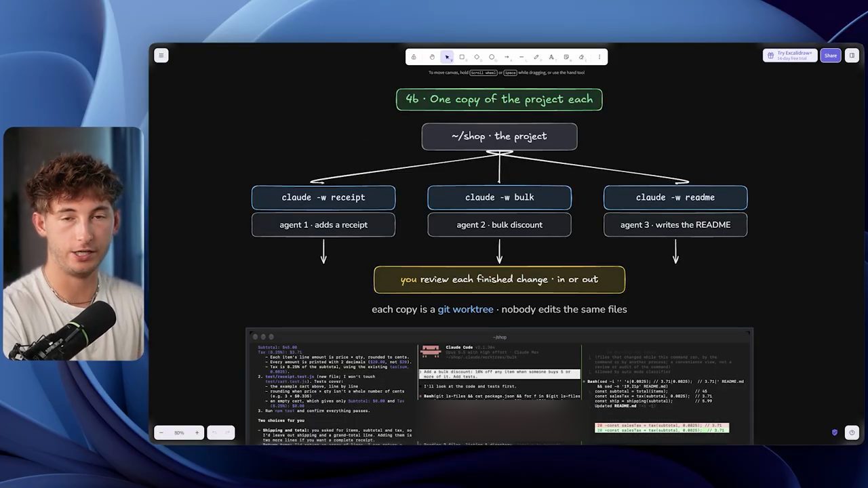Select the Pencil freedraw tool
Image resolution: width=868 pixels, height=488 pixels.
tap(536, 57)
